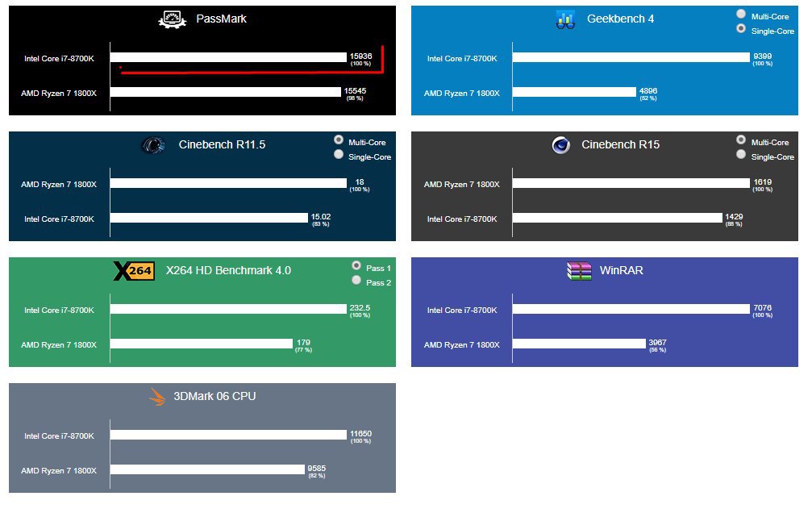Screen dimensions: 812x517
Task: Click the Ryzen 1800X bar in Cinebench R11.5
Action: click(228, 183)
